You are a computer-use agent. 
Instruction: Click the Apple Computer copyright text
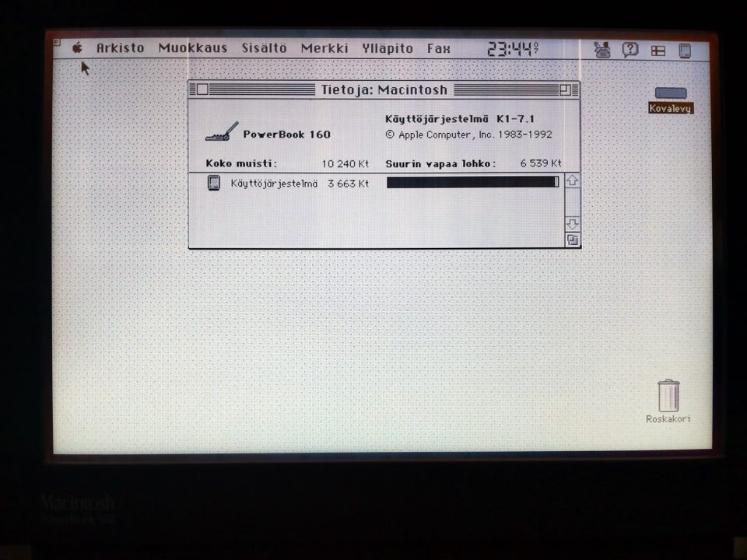click(468, 135)
